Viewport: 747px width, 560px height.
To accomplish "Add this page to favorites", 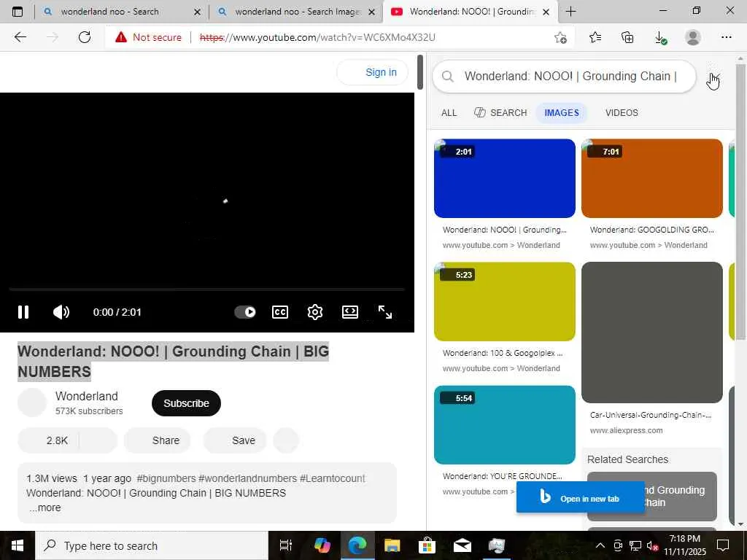I will (x=561, y=37).
